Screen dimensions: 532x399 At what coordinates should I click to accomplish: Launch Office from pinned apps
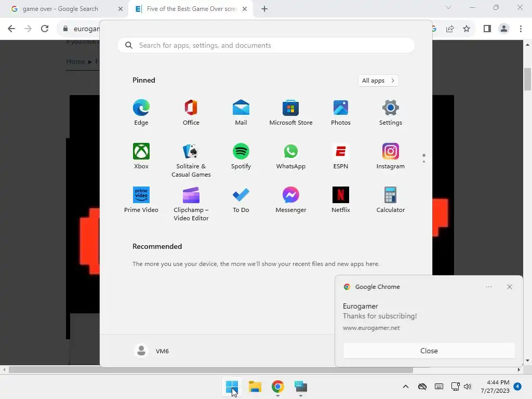coord(191,113)
